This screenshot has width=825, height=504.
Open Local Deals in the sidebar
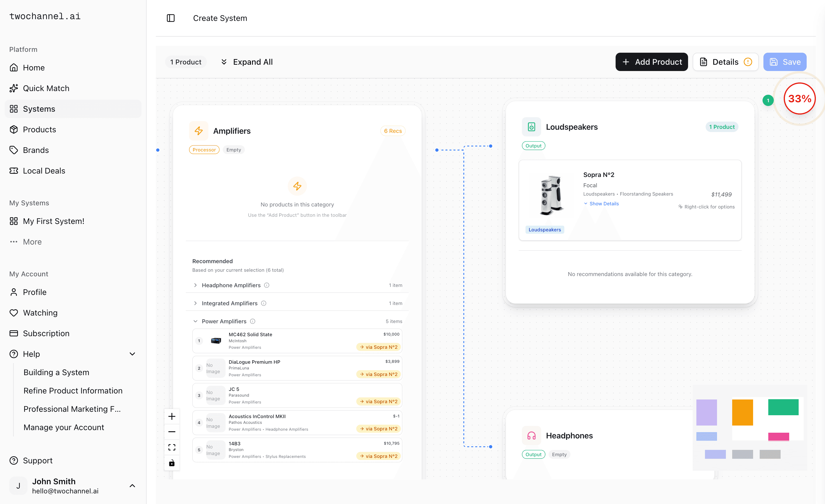44,171
